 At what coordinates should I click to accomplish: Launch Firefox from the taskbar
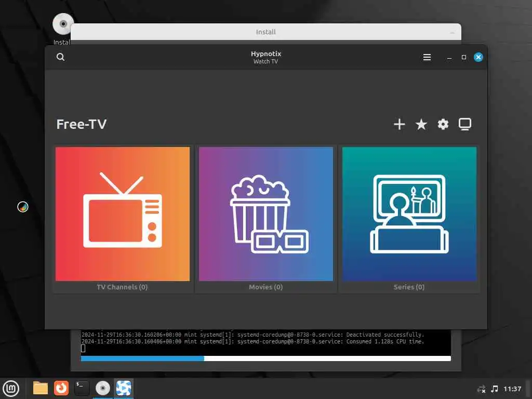point(61,388)
